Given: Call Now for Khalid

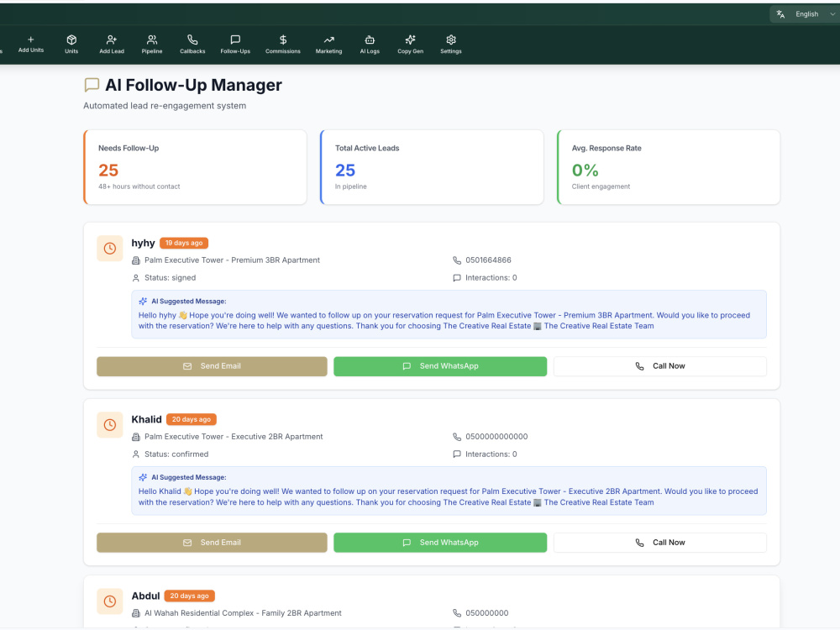Looking at the screenshot, I should click(x=660, y=543).
